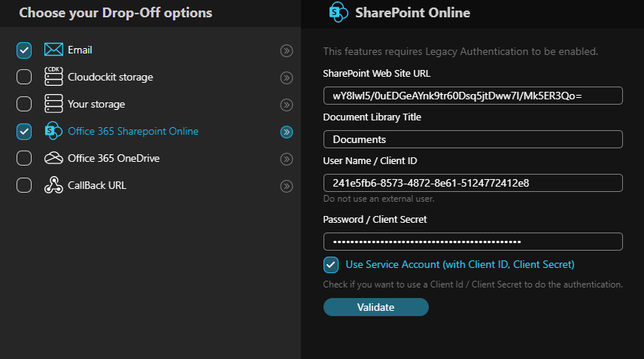
Task: Click the Office 365 OneDrive cloud icon
Action: point(53,158)
